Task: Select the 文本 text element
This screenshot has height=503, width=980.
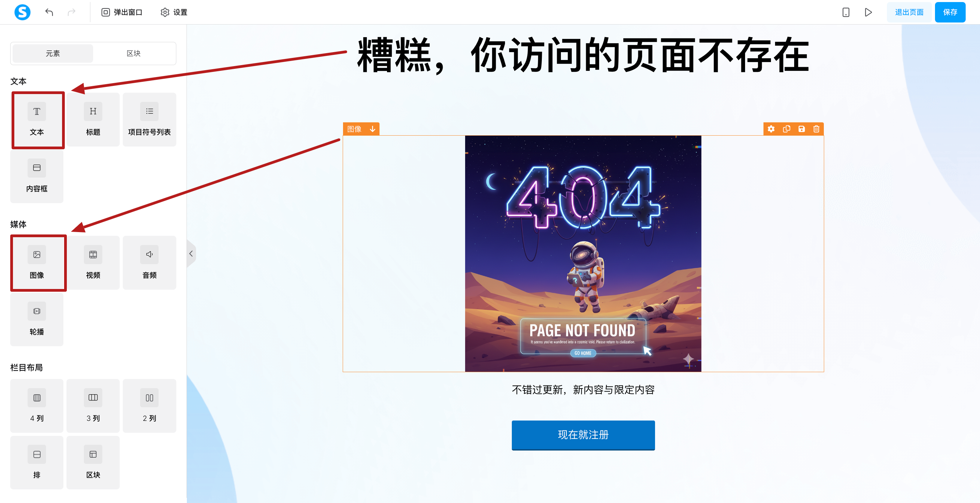Action: (x=37, y=120)
